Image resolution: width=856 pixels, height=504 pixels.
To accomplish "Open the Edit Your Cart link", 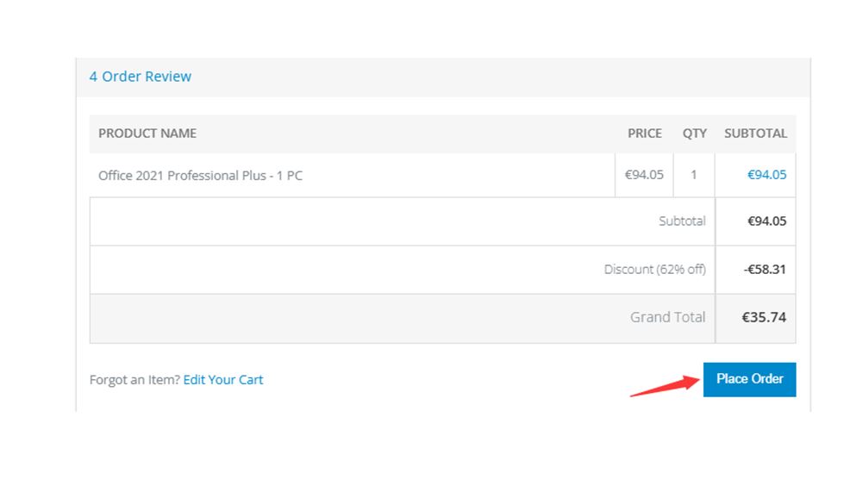I will (222, 380).
